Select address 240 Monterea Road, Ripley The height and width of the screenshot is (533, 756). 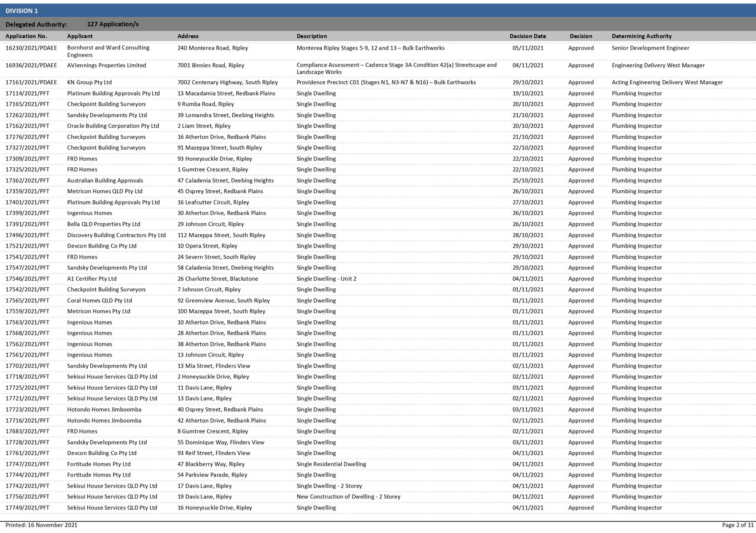pyautogui.click(x=213, y=48)
